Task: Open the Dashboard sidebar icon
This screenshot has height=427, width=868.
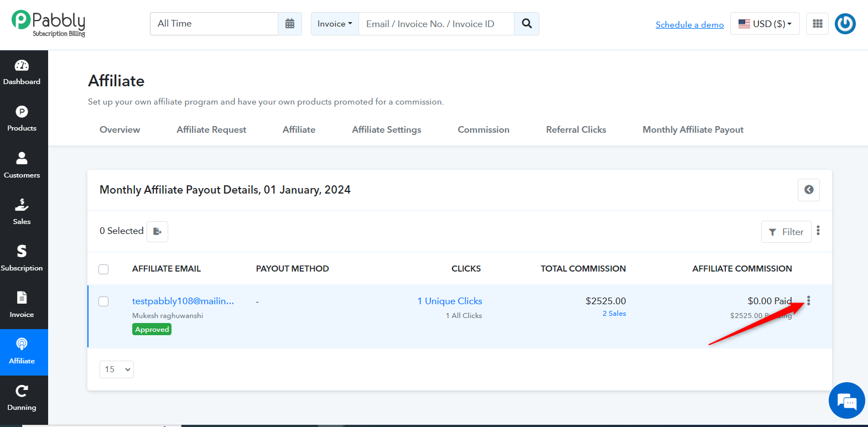Action: coord(22,73)
